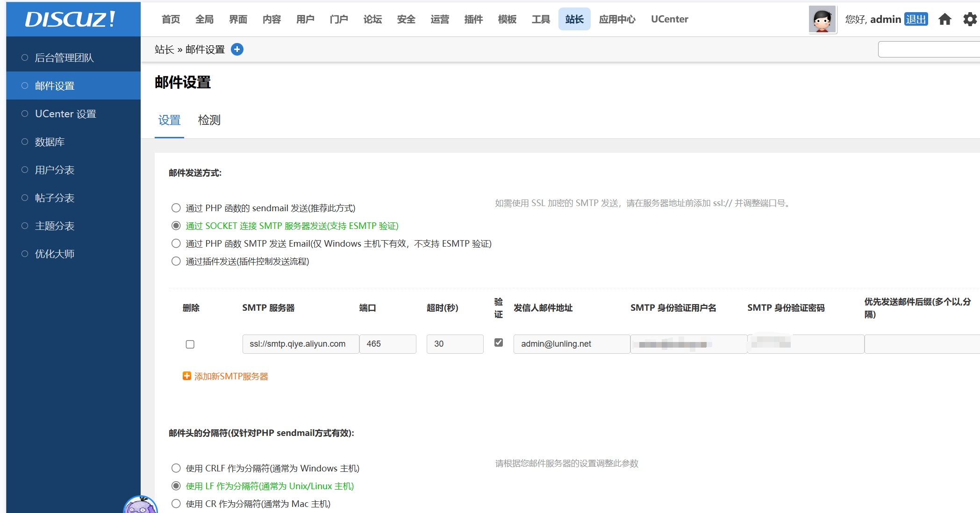The width and height of the screenshot is (980, 513).
Task: Click the blue plus icon beside breadcrumb
Action: click(237, 50)
